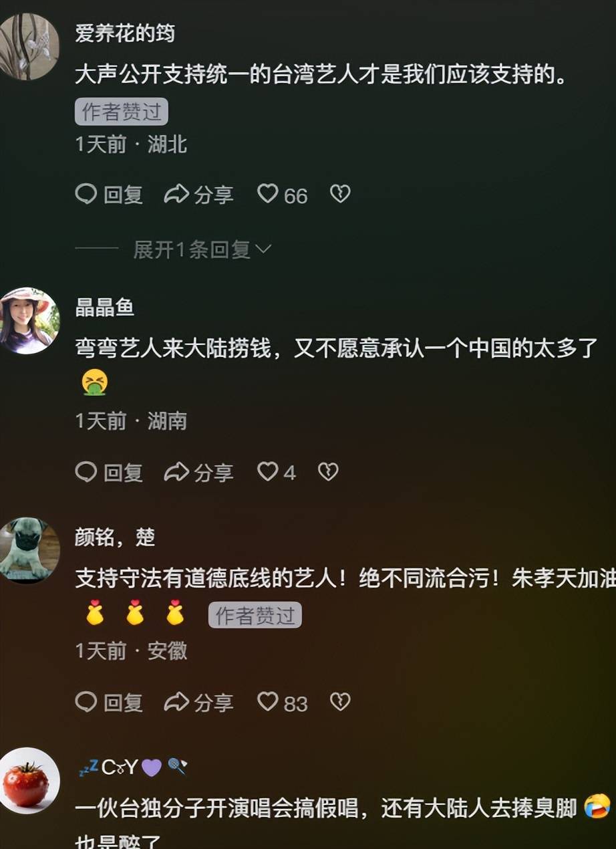
Task: Reply to 颜铭，楚's comment
Action: click(109, 703)
